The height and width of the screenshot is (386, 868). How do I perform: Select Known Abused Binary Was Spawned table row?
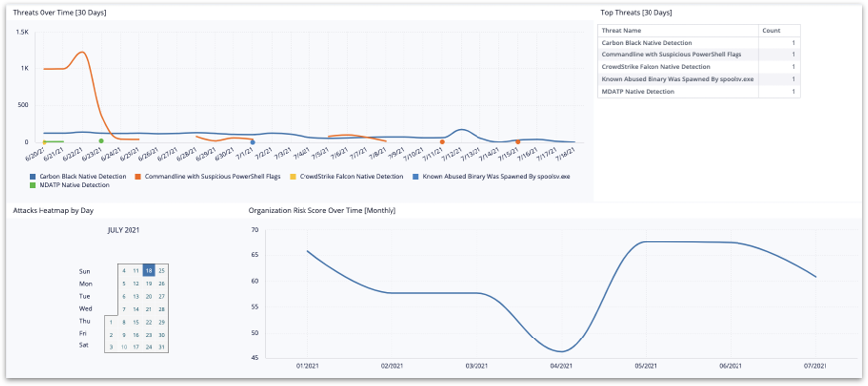[699, 79]
